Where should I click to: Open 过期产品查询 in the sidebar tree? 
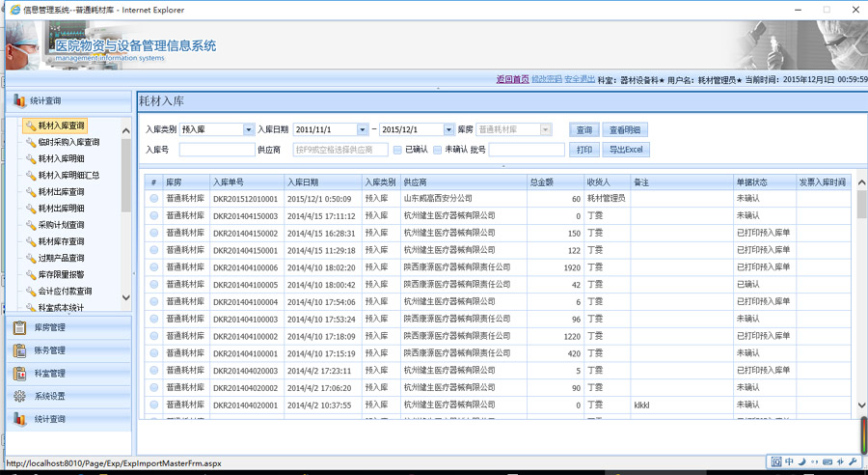(x=61, y=259)
